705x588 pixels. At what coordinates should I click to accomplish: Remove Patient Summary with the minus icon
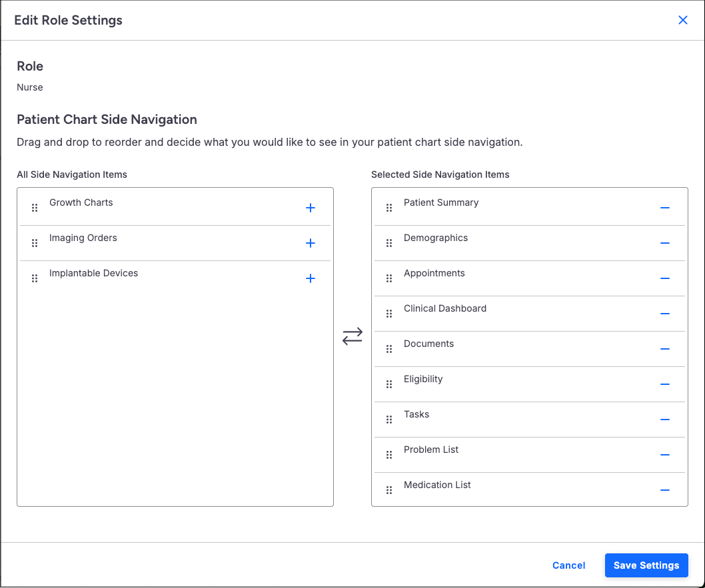click(x=664, y=208)
